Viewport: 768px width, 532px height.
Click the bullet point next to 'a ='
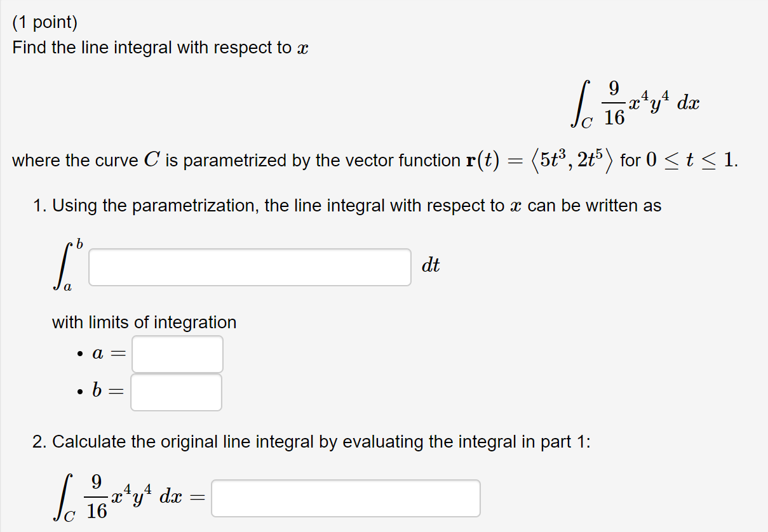pyautogui.click(x=79, y=355)
